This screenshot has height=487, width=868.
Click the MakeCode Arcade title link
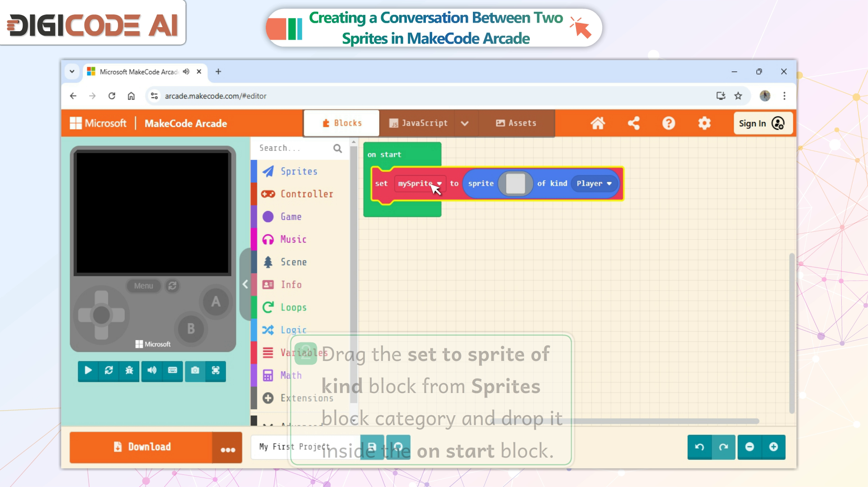186,123
